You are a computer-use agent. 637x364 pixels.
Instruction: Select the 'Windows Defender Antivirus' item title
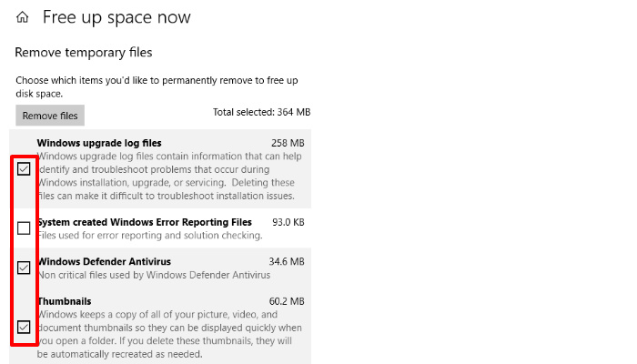pos(102,261)
